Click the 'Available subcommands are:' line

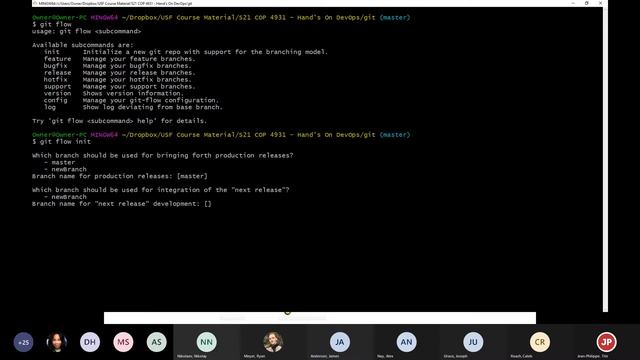(x=83, y=45)
